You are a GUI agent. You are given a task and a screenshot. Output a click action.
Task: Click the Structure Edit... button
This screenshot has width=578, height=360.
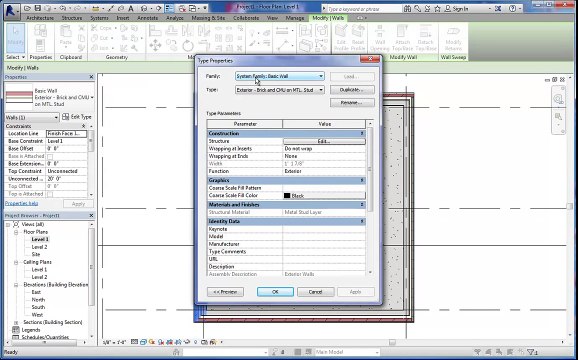(x=324, y=141)
